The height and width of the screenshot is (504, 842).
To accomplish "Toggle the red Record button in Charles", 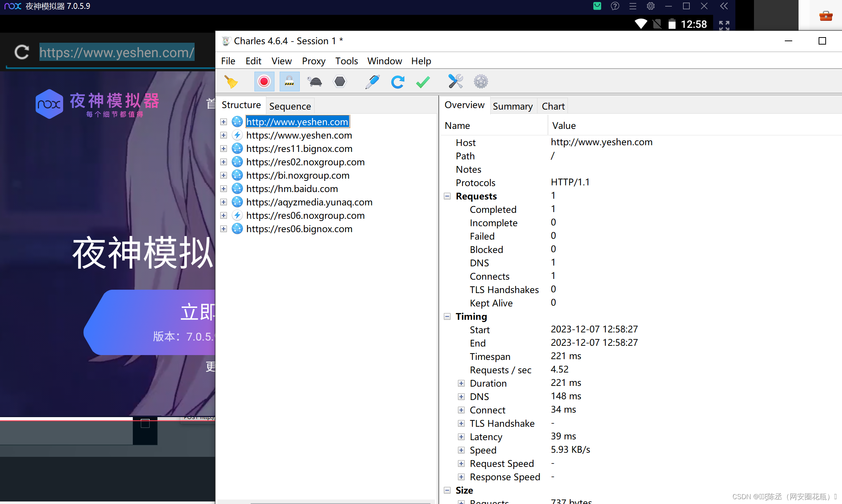I will pyautogui.click(x=264, y=82).
